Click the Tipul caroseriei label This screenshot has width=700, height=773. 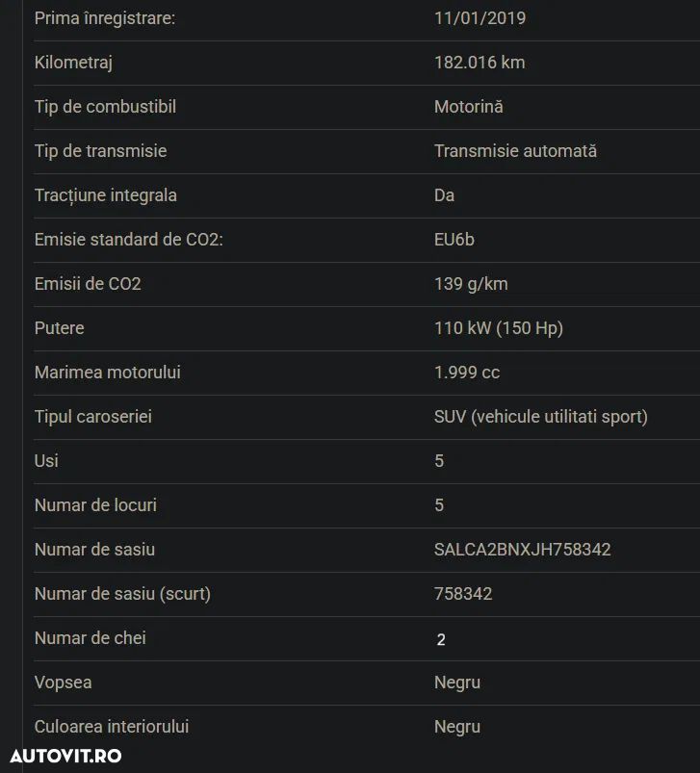click(x=93, y=417)
